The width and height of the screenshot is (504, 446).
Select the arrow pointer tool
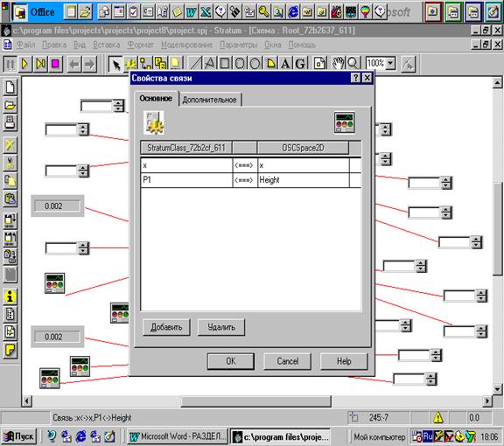tap(115, 64)
